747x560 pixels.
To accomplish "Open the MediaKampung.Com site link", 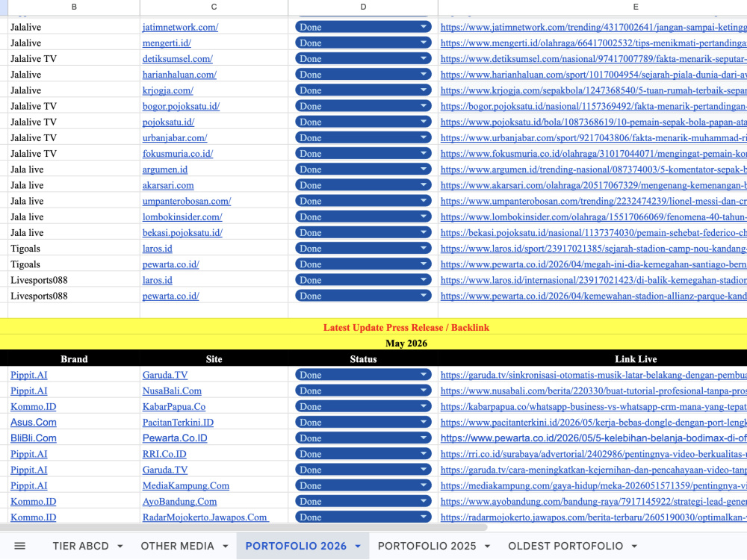I will point(186,485).
